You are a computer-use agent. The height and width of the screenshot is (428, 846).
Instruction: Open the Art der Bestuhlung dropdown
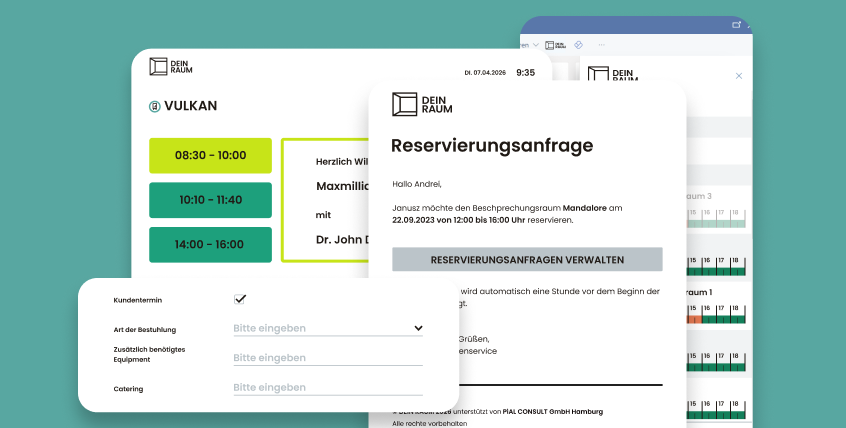coord(328,328)
